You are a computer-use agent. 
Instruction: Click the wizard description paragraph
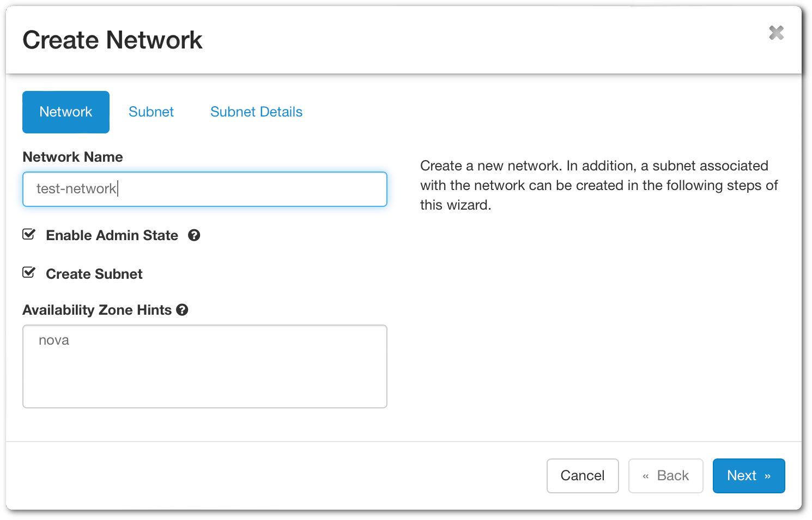point(598,185)
